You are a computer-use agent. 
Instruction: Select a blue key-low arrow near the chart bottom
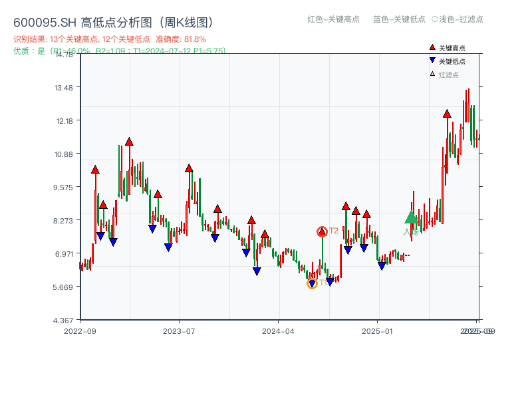pyautogui.click(x=256, y=271)
